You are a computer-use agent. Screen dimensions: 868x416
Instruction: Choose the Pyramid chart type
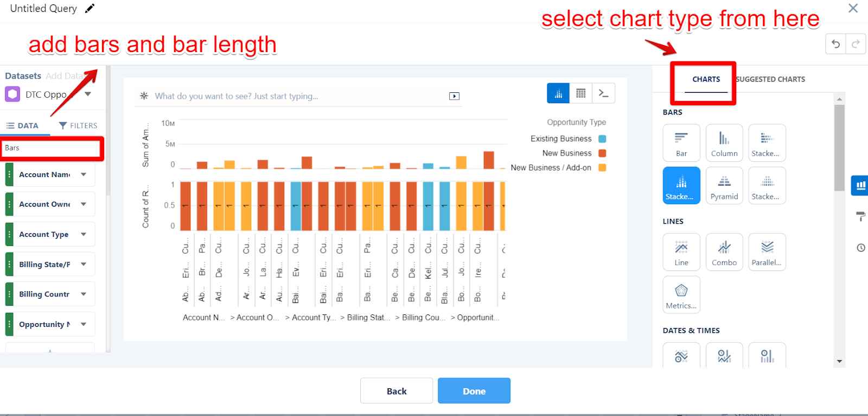724,185
